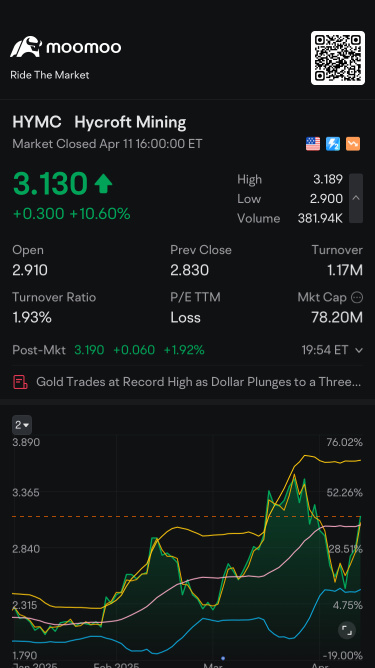Viewport: 375px width, 668px height.
Task: Tap the green 3.130 price value
Action: click(x=50, y=184)
